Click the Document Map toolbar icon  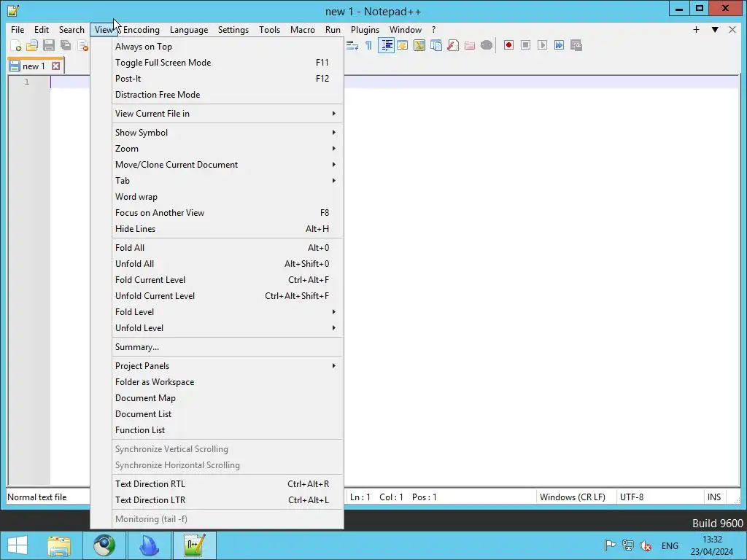tap(419, 45)
